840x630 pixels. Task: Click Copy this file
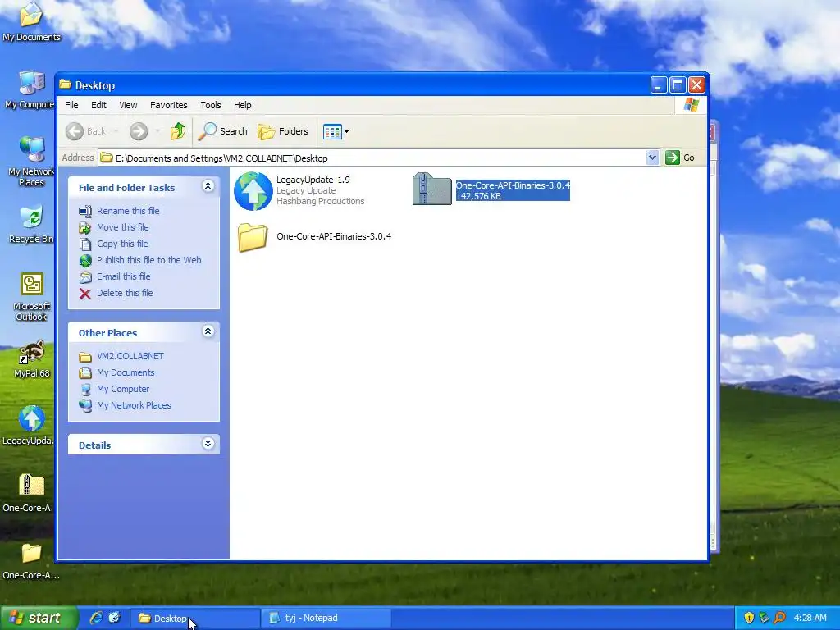coord(122,244)
